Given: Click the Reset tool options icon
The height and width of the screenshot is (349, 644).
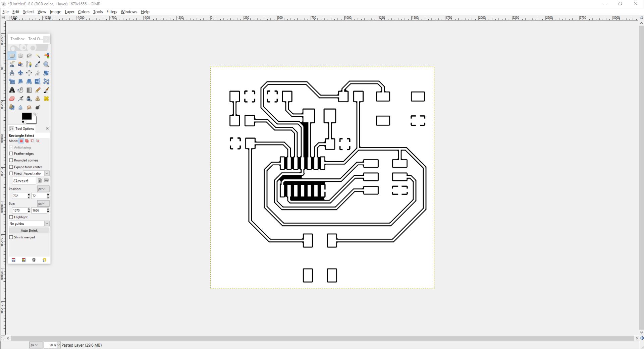Looking at the screenshot, I should (44, 260).
